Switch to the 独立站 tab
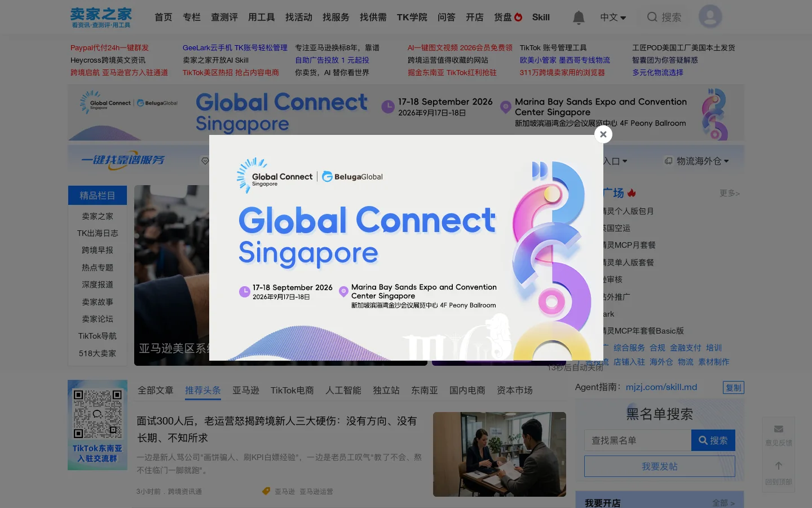 (x=386, y=391)
